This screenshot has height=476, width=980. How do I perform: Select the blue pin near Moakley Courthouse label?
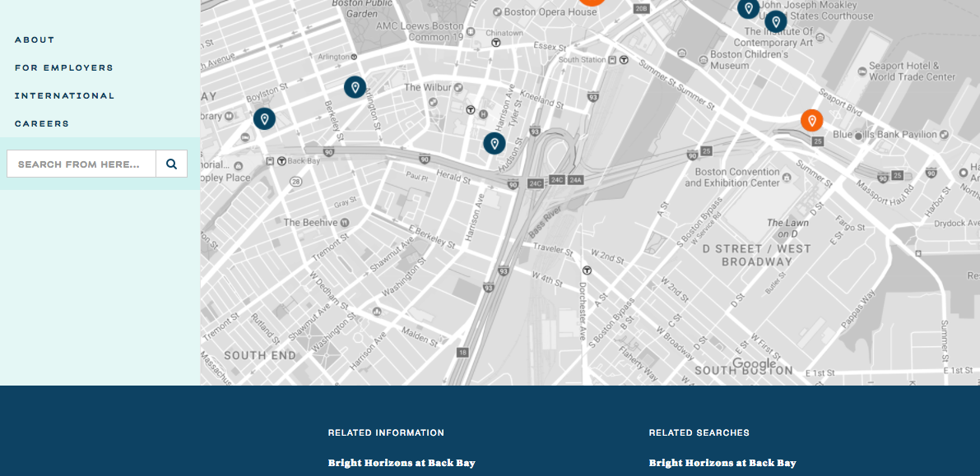(x=748, y=8)
